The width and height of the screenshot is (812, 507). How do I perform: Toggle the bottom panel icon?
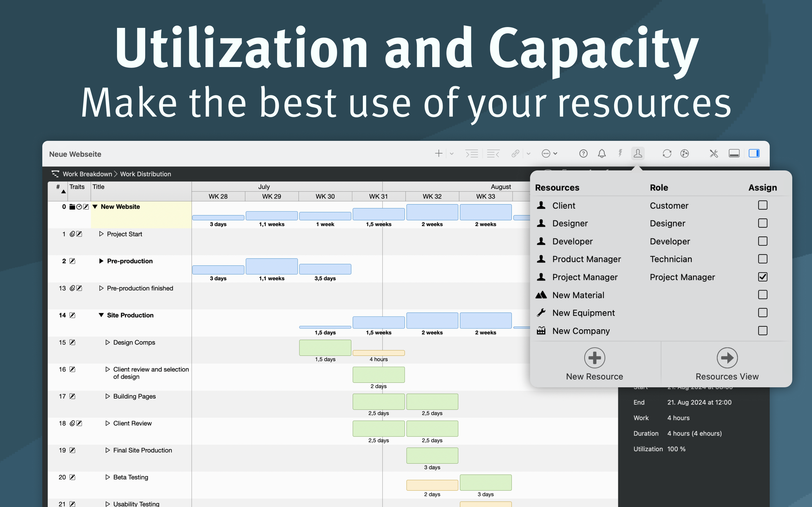(734, 154)
